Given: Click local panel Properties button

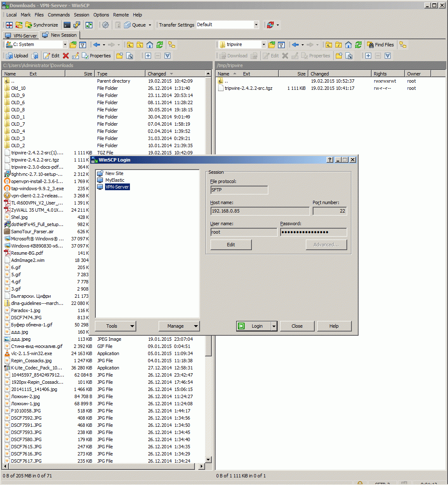Looking at the screenshot, I should coord(96,56).
